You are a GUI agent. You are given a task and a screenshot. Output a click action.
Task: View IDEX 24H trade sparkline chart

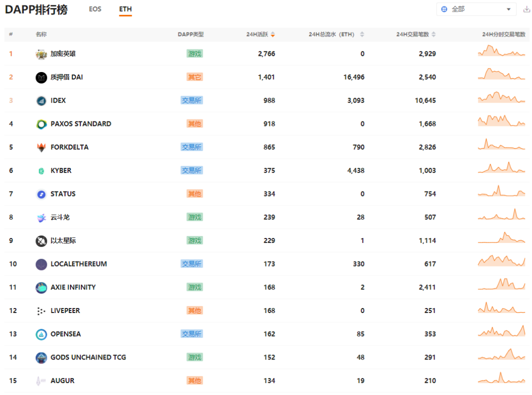(502, 97)
